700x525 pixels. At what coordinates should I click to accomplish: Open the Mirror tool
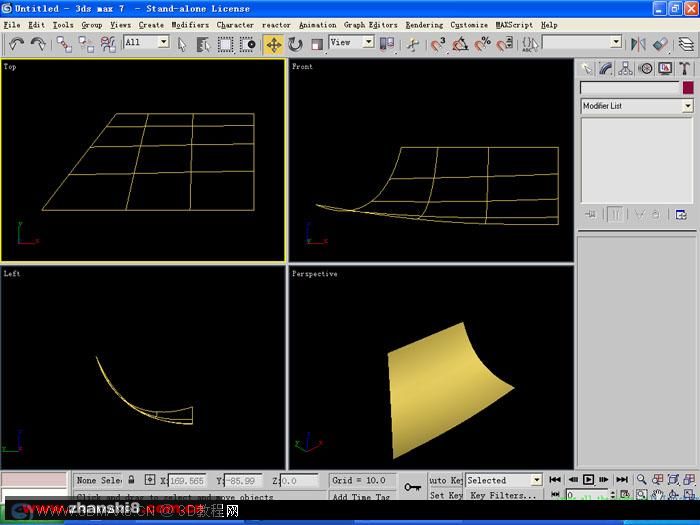[638, 44]
